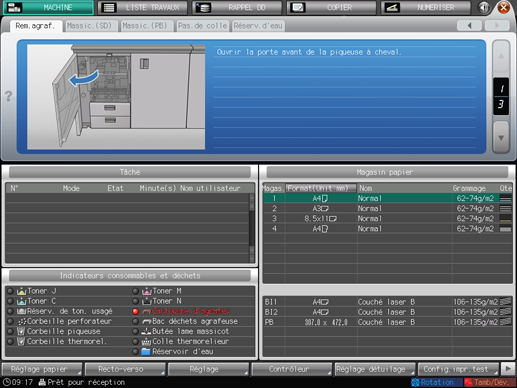517x388 pixels.
Task: Open the Recto-verso option button
Action: click(x=125, y=369)
